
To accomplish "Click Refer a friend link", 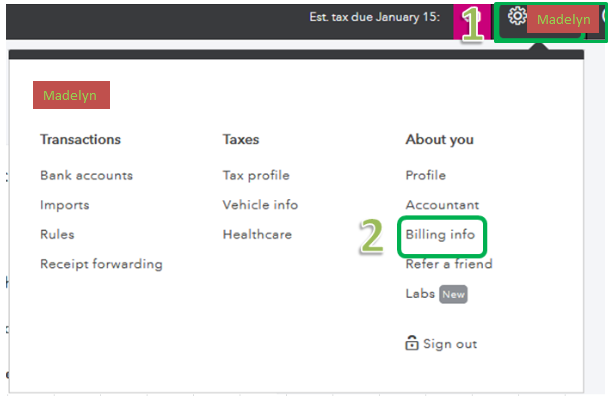I will tap(449, 264).
